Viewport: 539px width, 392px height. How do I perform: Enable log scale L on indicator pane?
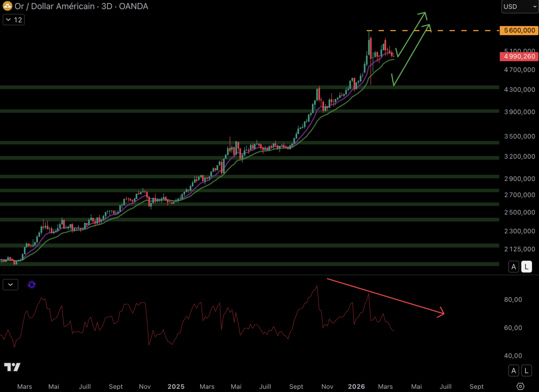(526, 371)
